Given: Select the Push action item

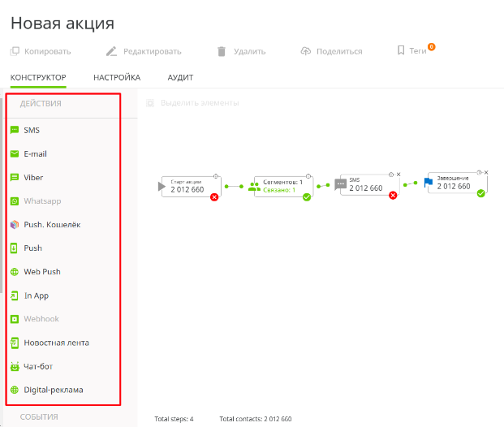Looking at the screenshot, I should pyautogui.click(x=32, y=248).
